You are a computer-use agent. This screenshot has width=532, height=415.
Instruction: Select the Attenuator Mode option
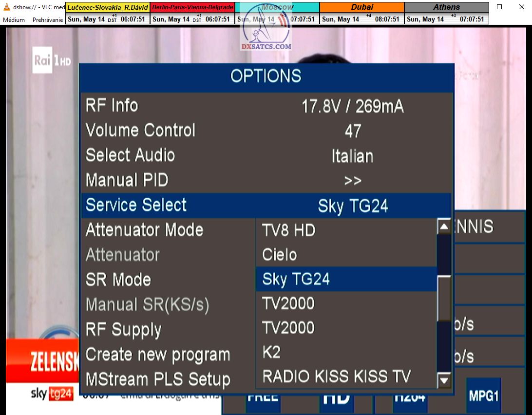point(144,230)
